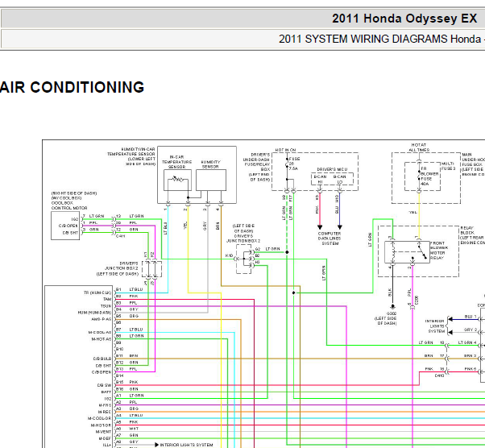
Task: Select the 'FRONT BLOWER MOTOR RELAY' label
Action: click(x=438, y=251)
